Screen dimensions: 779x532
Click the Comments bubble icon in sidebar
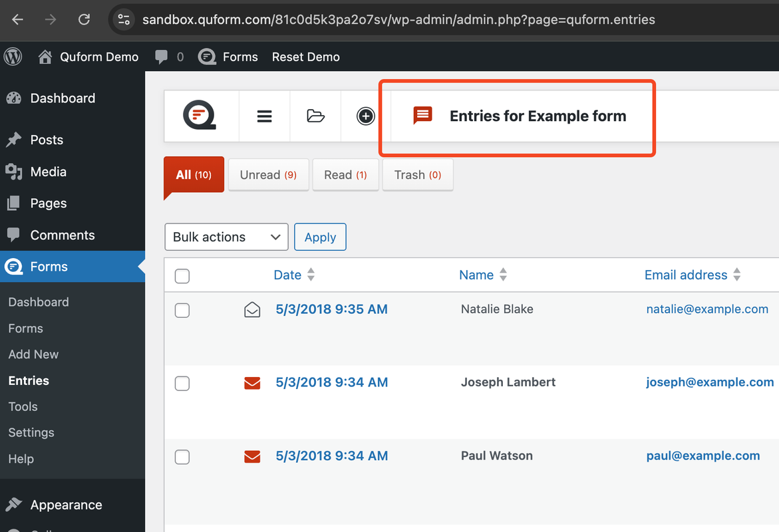[14, 235]
